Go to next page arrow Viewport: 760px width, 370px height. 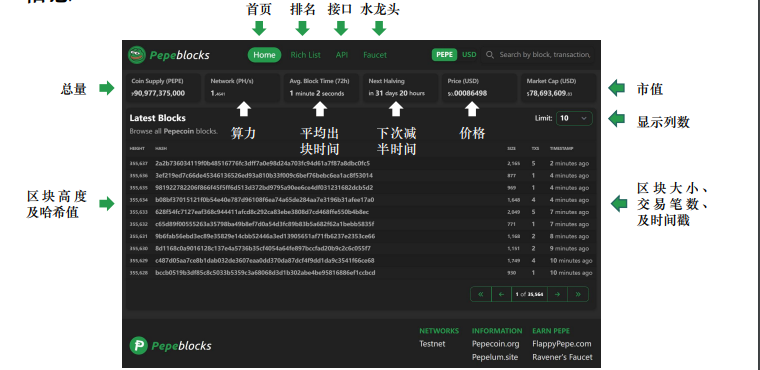[x=557, y=294]
